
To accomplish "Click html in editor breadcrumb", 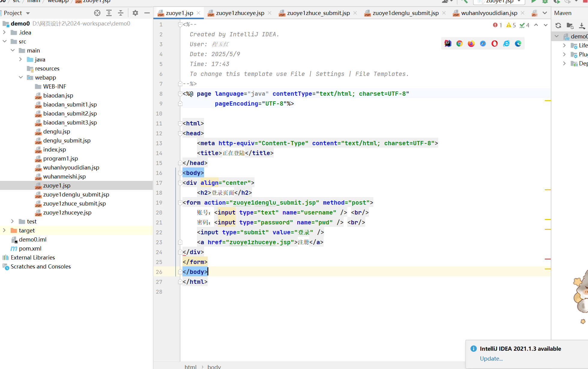I will [x=191, y=367].
